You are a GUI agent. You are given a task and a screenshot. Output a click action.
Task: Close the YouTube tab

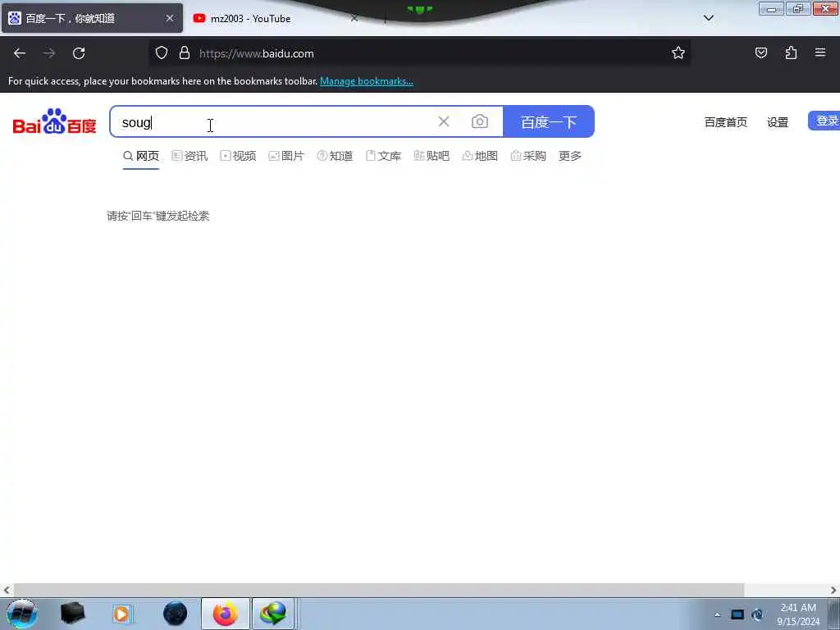354,18
